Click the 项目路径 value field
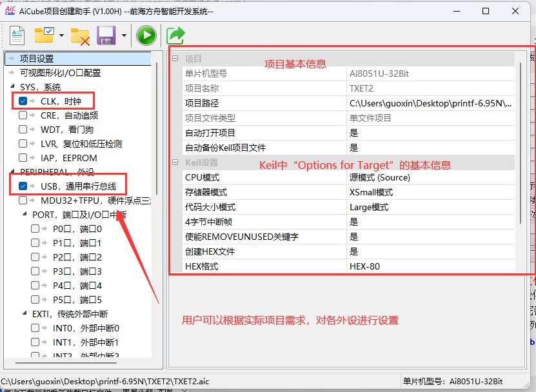This screenshot has width=536, height=392. (431, 103)
